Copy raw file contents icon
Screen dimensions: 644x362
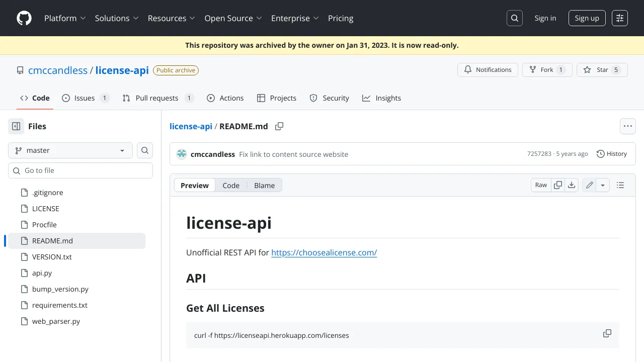tap(558, 185)
